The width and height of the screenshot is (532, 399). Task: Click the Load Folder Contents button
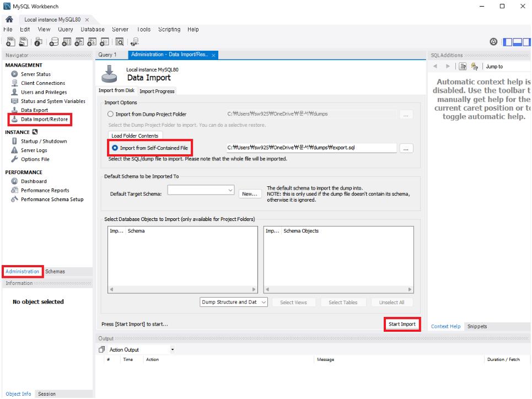(135, 136)
